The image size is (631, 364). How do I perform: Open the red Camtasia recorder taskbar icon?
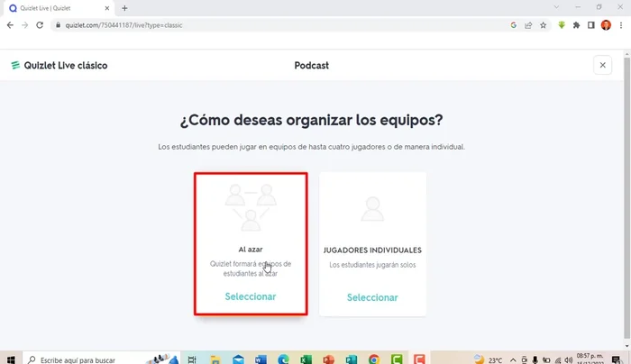point(419,359)
